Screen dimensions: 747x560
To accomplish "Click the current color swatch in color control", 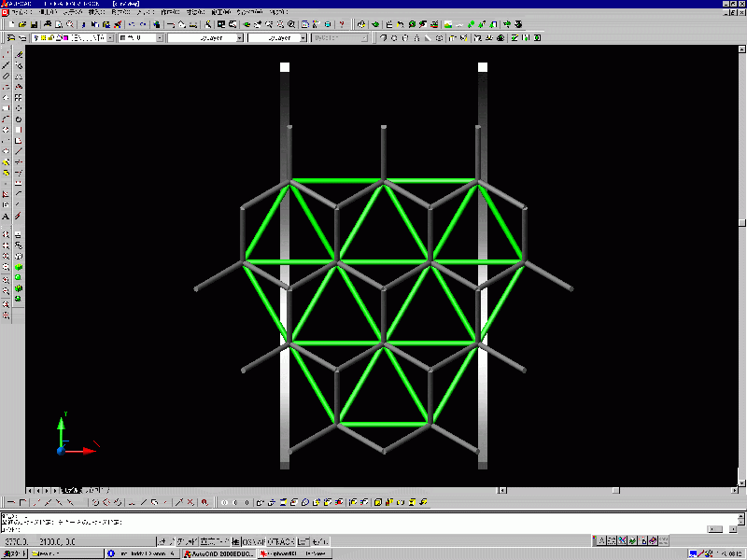I will pyautogui.click(x=123, y=37).
